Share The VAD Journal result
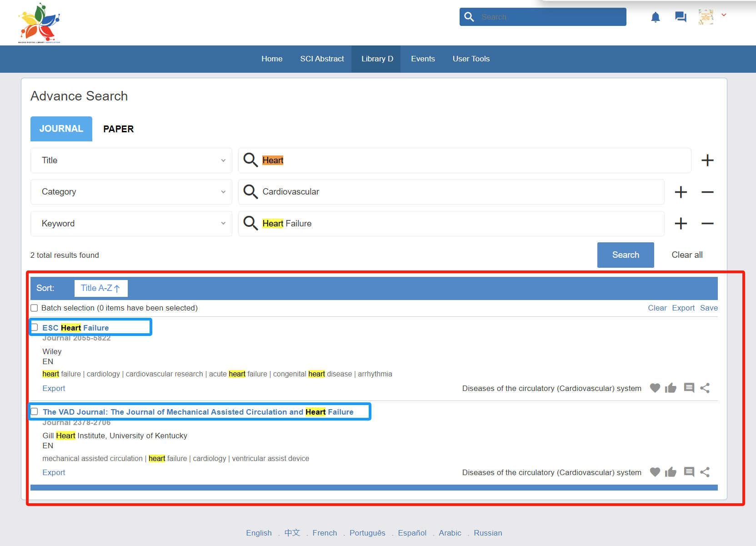 point(705,472)
